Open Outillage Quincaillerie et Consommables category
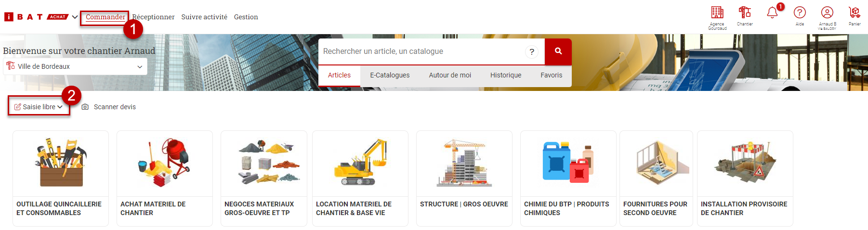Screen dimensions: 868x230 [x=61, y=178]
